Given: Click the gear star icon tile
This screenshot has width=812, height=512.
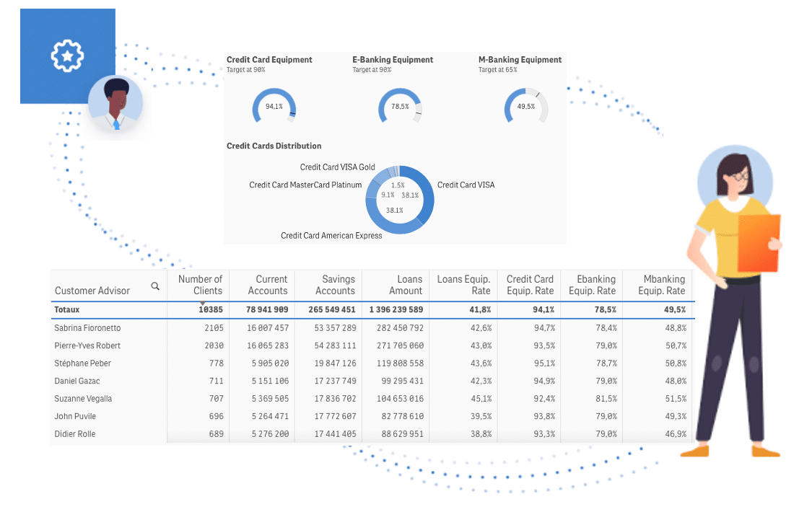Looking at the screenshot, I should [67, 56].
